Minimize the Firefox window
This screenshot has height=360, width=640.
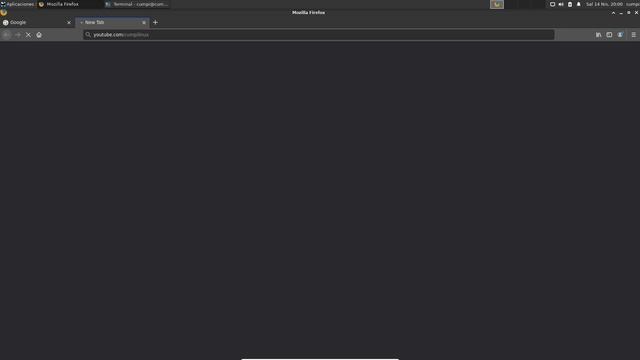coord(621,13)
